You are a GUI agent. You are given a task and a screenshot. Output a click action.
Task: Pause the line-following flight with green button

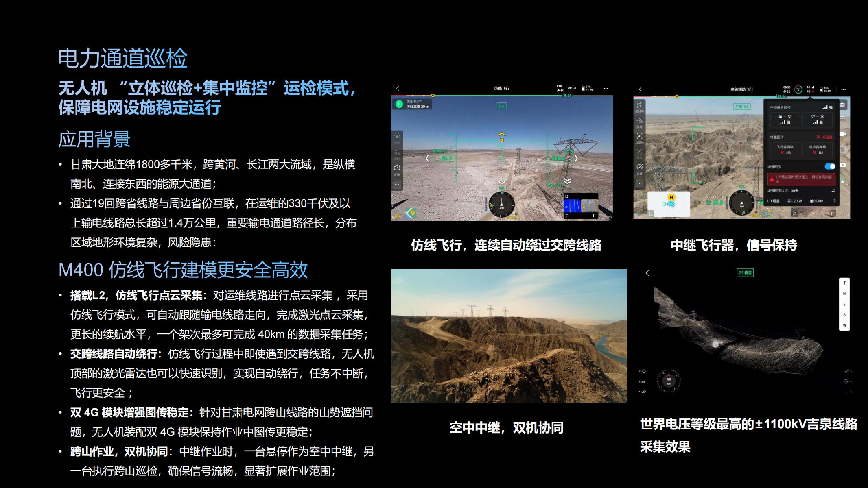pos(399,104)
